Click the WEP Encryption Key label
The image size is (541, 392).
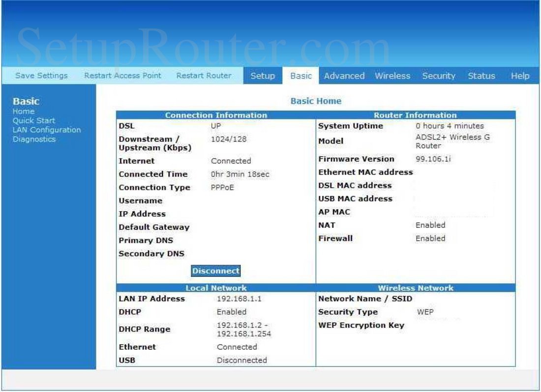click(x=361, y=325)
